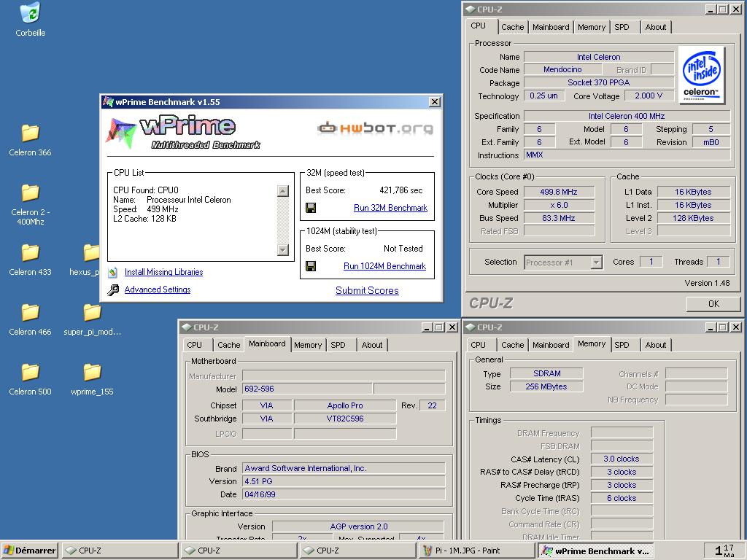The height and width of the screenshot is (560, 747).
Task: Open the wprime_155 folder
Action: coord(92,372)
